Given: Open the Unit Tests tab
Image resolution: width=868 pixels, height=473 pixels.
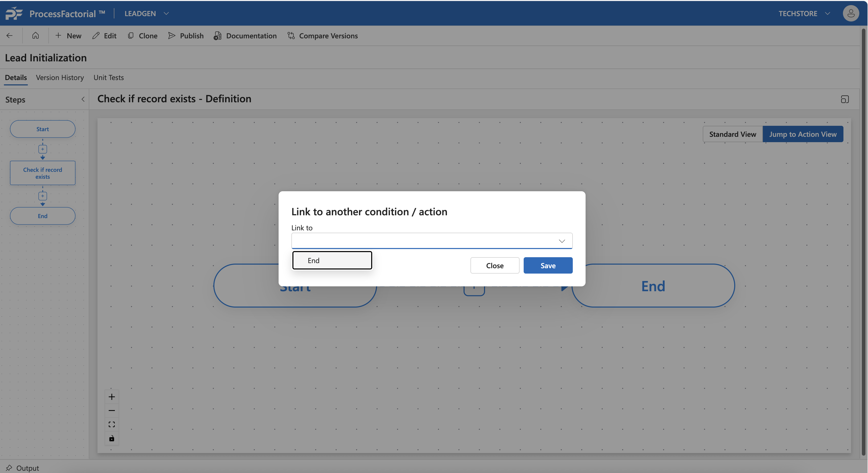Looking at the screenshot, I should [108, 78].
